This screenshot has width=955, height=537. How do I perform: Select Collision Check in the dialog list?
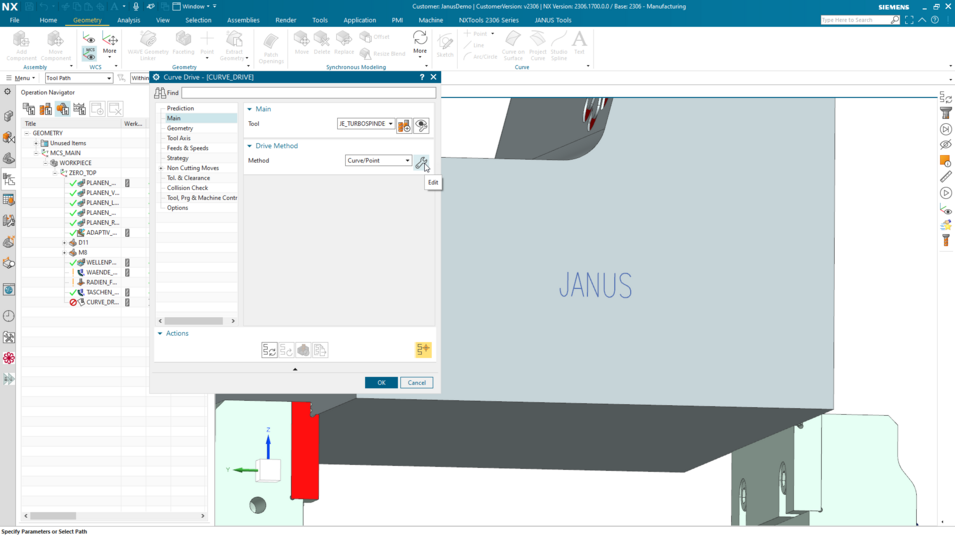(x=188, y=188)
